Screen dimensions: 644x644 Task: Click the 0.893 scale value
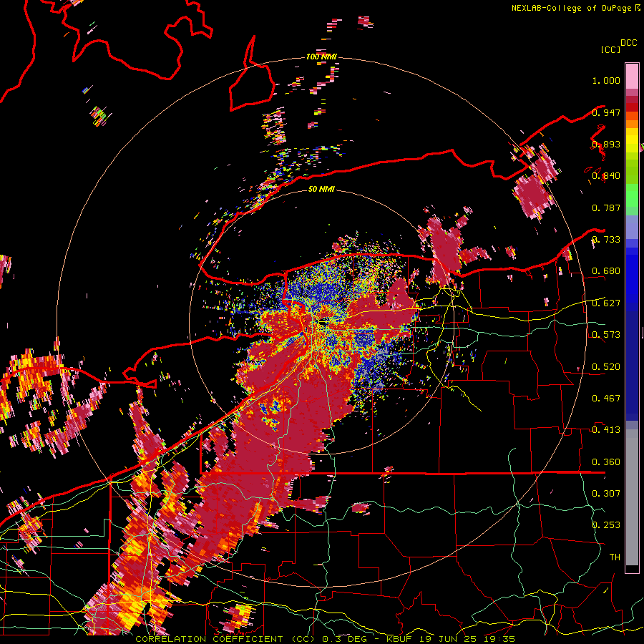tap(606, 144)
